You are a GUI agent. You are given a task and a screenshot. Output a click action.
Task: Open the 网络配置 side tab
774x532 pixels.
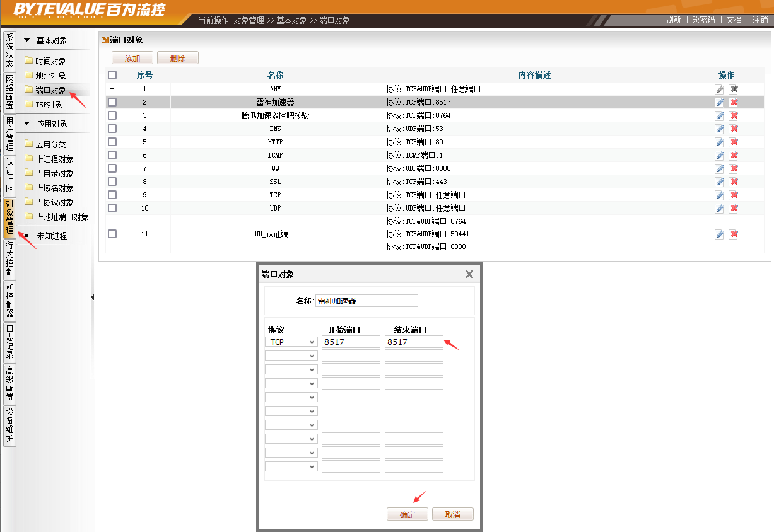pos(9,92)
